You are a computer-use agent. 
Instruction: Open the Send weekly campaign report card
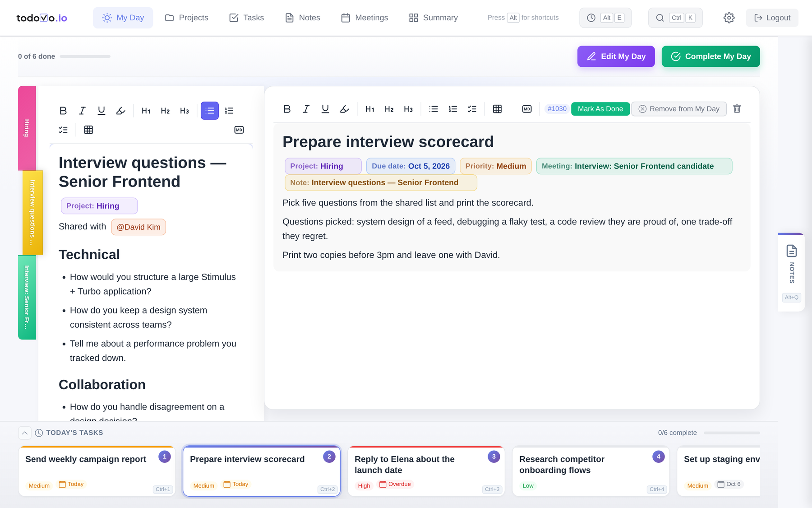[97, 471]
